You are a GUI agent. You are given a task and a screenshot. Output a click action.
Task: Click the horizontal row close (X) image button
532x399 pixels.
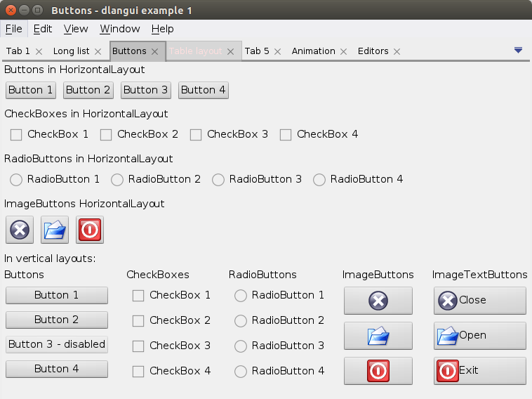click(x=20, y=230)
